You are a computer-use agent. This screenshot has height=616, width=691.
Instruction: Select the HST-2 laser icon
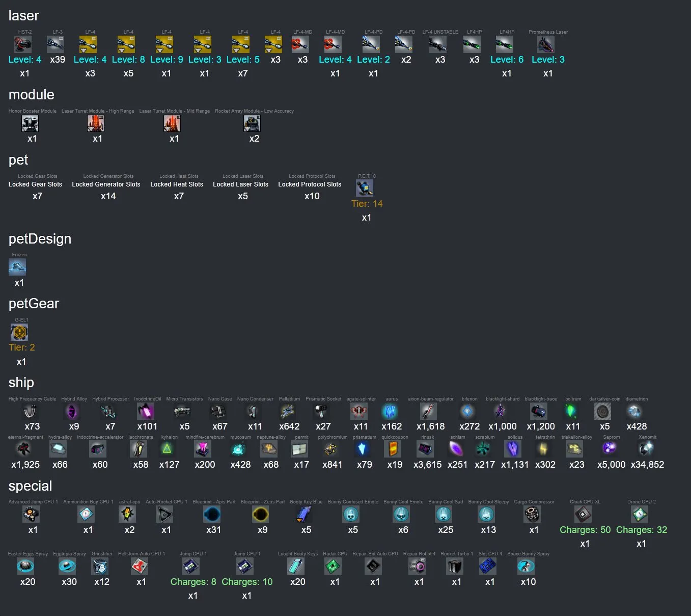coord(23,44)
